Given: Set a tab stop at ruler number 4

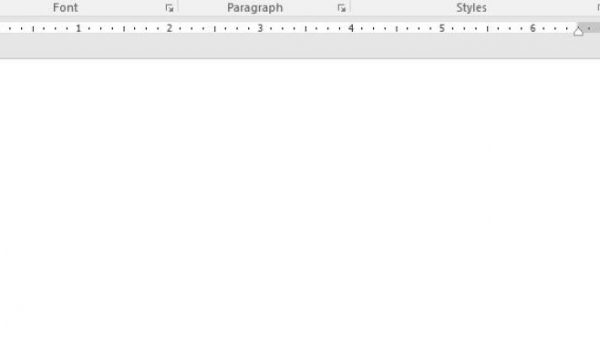Looking at the screenshot, I should (351, 28).
